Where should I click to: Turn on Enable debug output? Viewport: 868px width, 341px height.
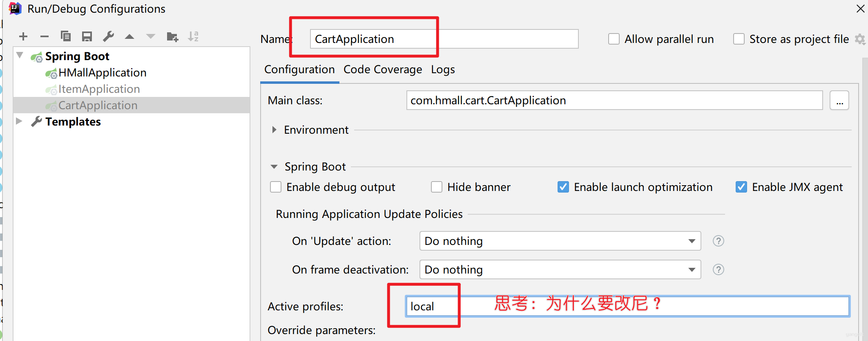(276, 187)
